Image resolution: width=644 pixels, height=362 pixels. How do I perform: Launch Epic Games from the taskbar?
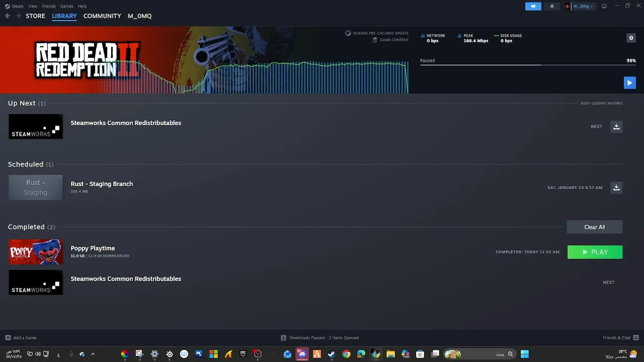(243, 354)
